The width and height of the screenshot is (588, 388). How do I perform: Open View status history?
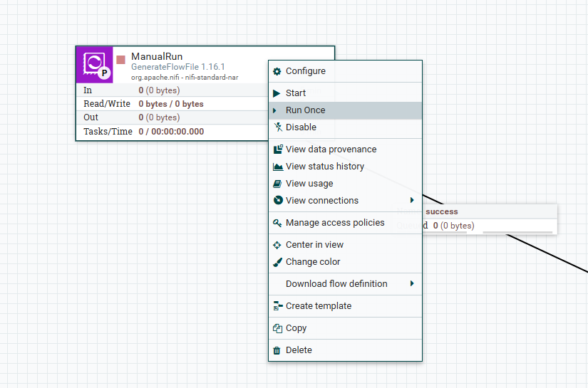tap(346, 167)
